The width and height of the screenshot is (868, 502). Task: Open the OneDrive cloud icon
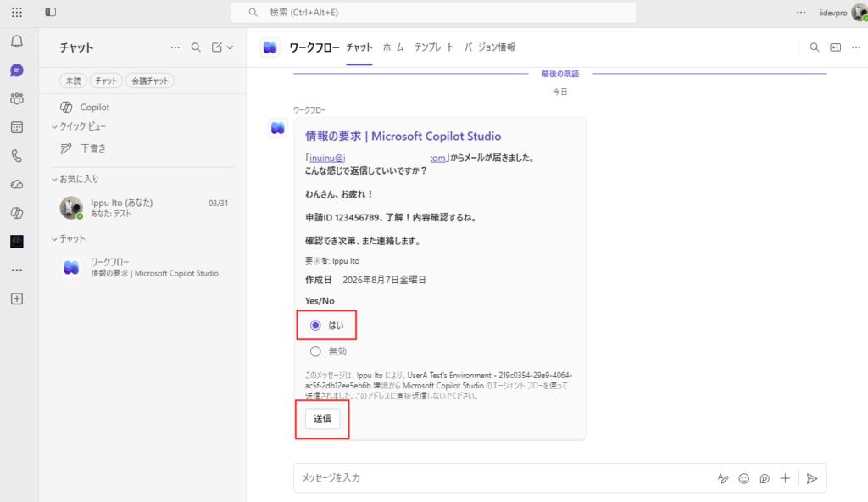tap(17, 185)
